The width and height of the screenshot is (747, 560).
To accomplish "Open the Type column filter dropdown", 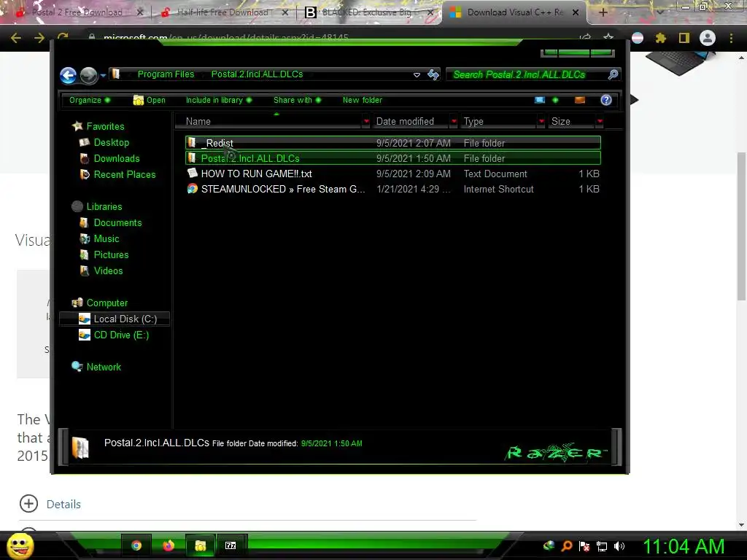I will [541, 122].
